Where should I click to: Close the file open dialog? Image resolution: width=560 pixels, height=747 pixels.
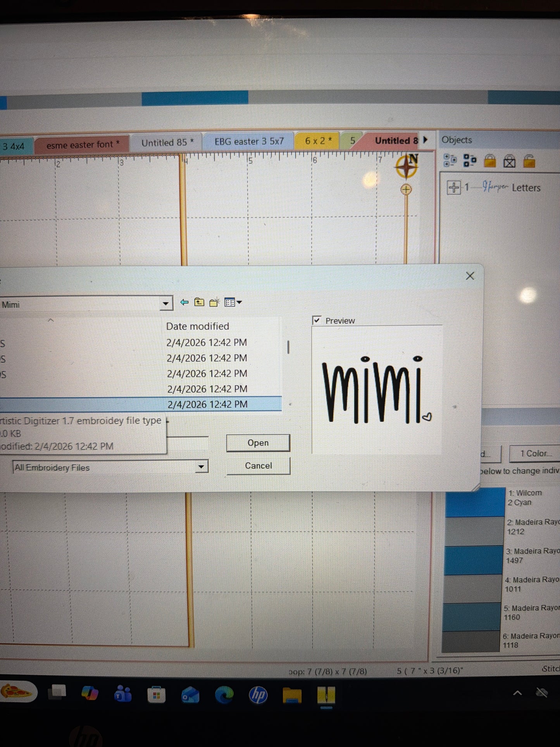[470, 276]
